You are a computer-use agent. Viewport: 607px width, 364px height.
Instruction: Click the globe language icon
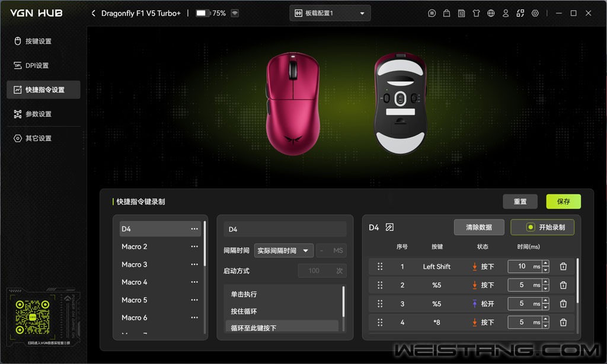coord(491,13)
